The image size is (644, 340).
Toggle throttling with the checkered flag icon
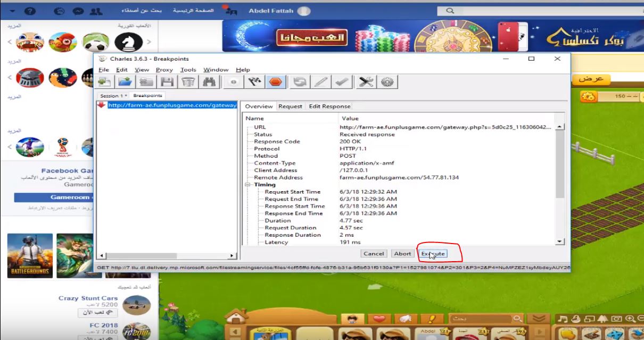[254, 82]
